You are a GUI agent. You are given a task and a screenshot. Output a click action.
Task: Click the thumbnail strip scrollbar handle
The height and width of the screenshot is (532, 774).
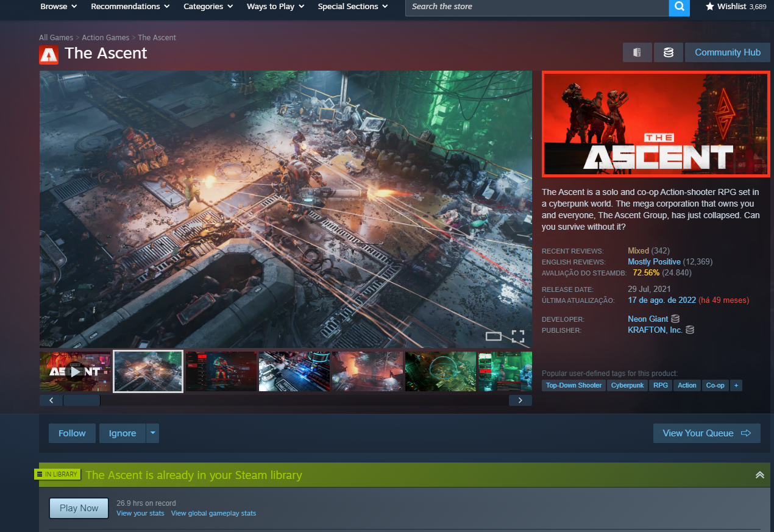82,400
